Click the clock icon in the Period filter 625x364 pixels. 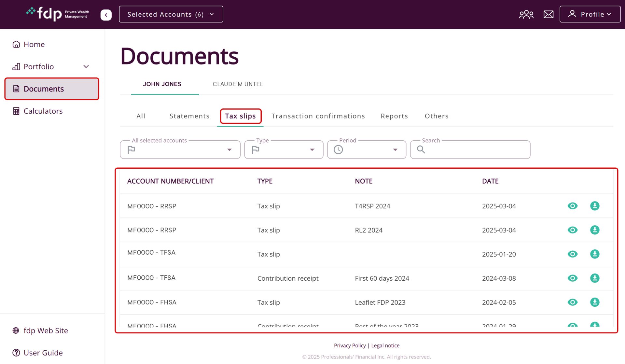[x=338, y=149]
